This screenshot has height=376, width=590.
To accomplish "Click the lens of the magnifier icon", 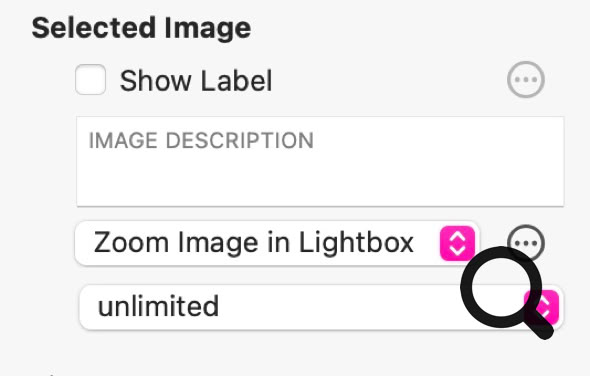I will (501, 287).
